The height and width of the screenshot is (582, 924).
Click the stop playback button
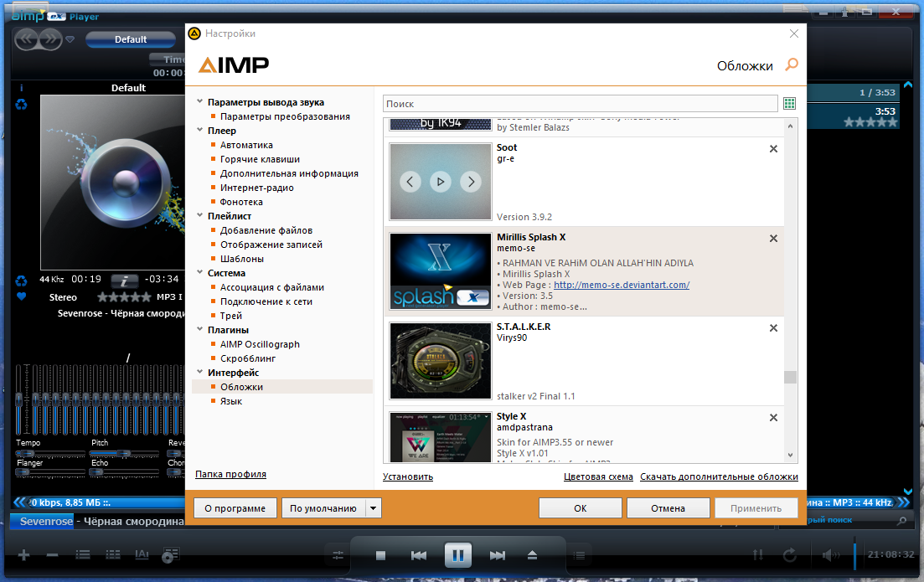click(380, 555)
